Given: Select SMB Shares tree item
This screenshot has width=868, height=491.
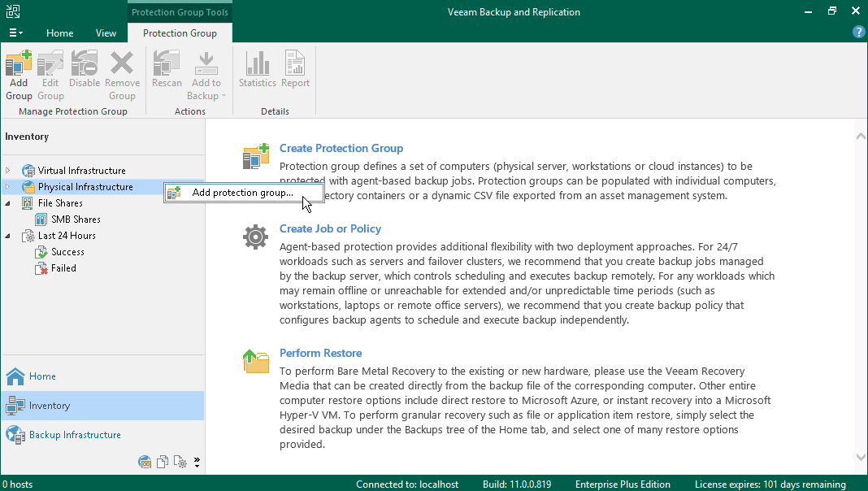Looking at the screenshot, I should (x=76, y=219).
